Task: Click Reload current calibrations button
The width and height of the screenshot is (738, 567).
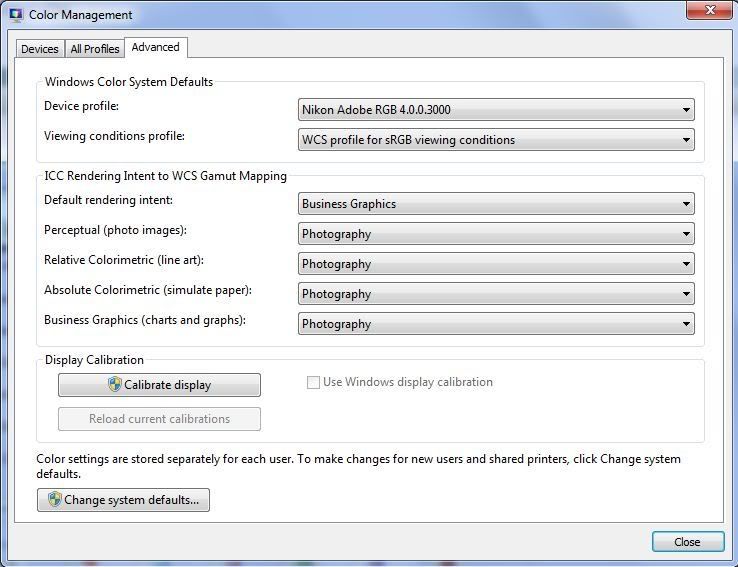Action: coord(159,419)
